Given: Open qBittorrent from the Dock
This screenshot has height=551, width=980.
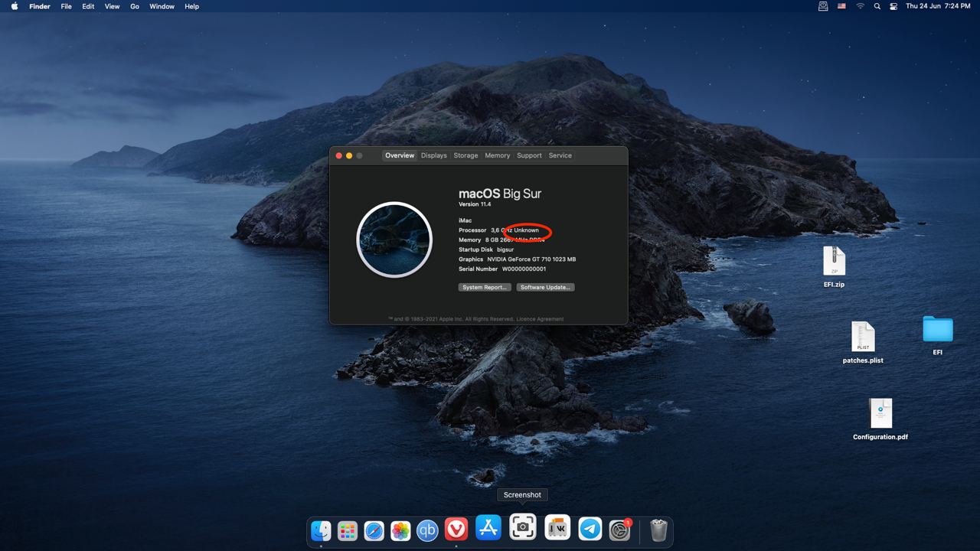Looking at the screenshot, I should tap(427, 530).
